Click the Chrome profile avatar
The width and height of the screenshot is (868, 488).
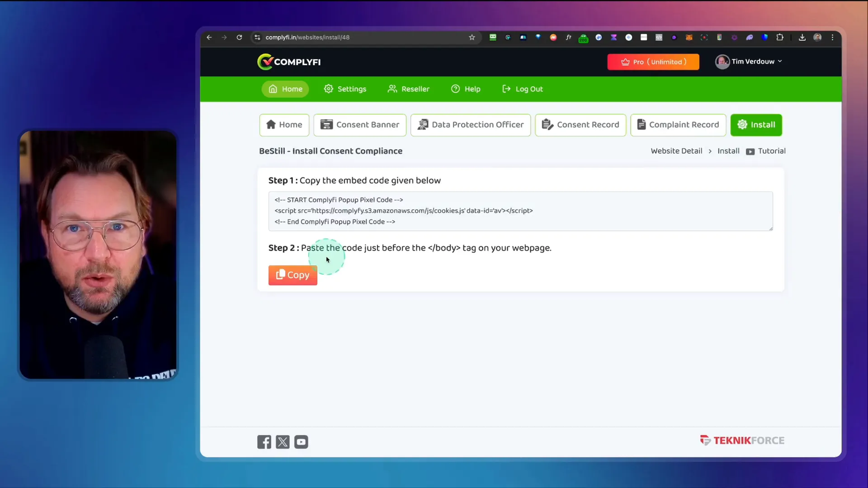pos(818,37)
